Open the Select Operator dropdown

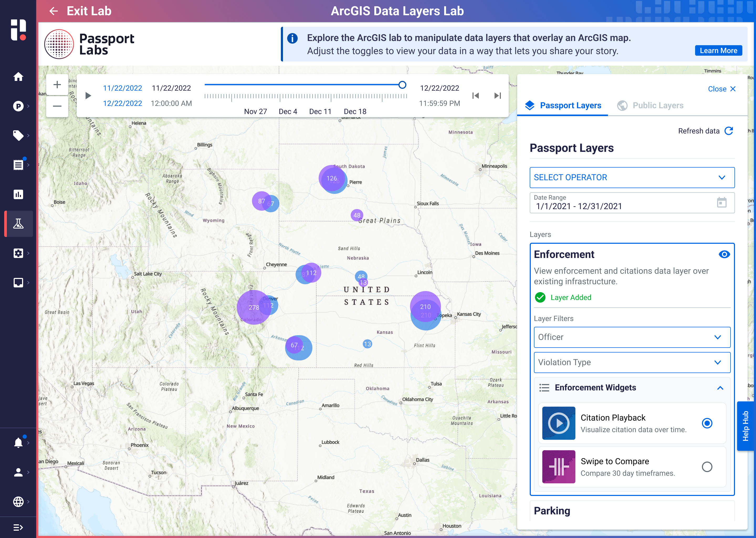[632, 178]
